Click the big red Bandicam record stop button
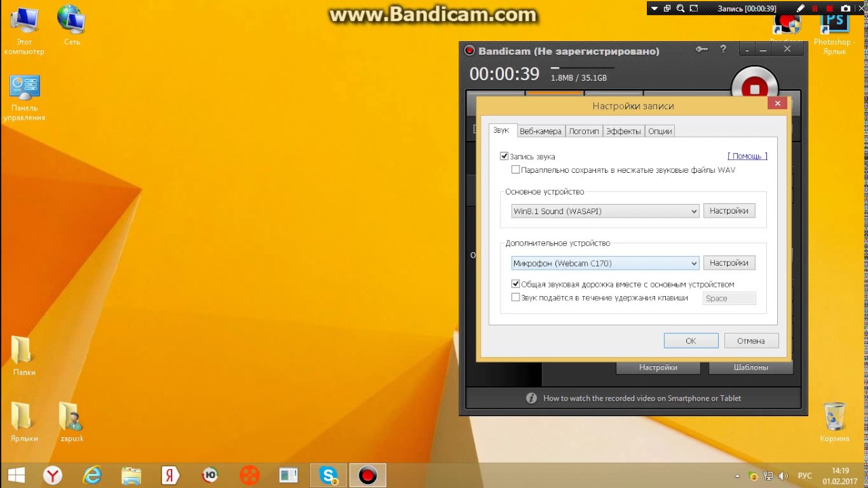The image size is (868, 488). click(754, 87)
